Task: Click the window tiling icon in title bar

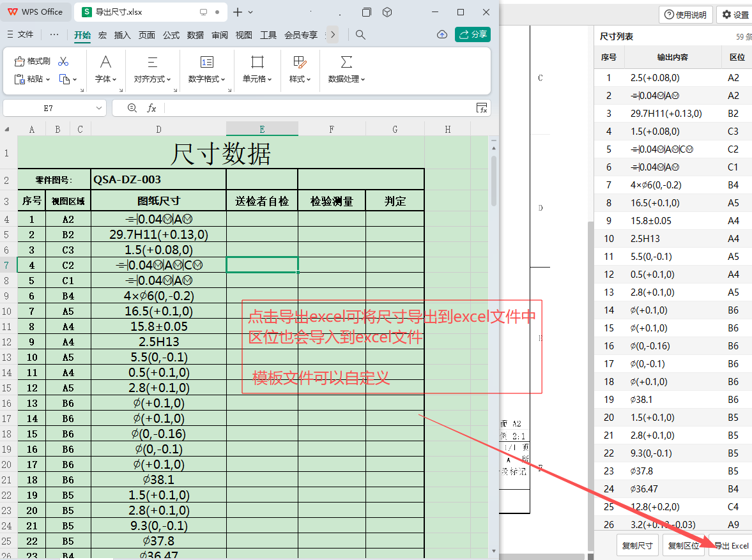Action: tap(366, 12)
